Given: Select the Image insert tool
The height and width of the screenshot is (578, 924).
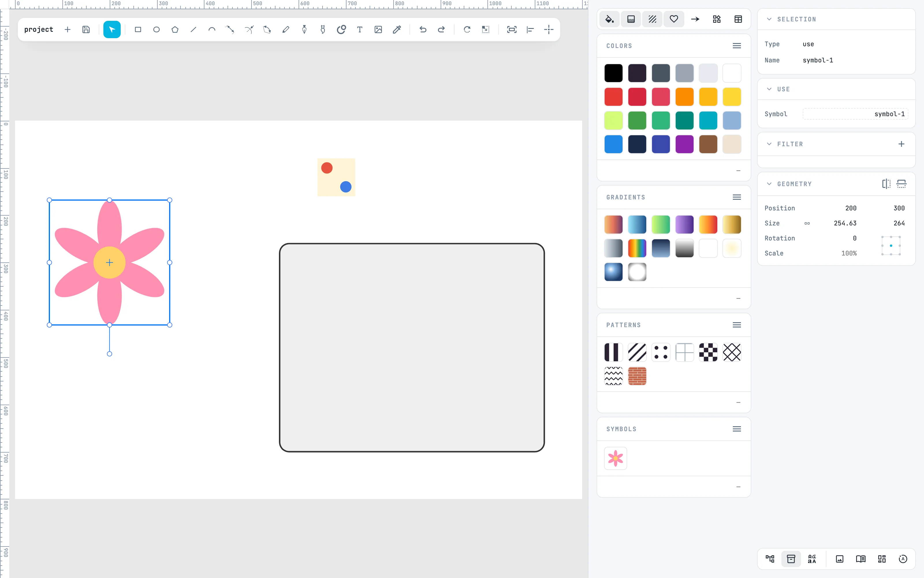Looking at the screenshot, I should coord(378,29).
